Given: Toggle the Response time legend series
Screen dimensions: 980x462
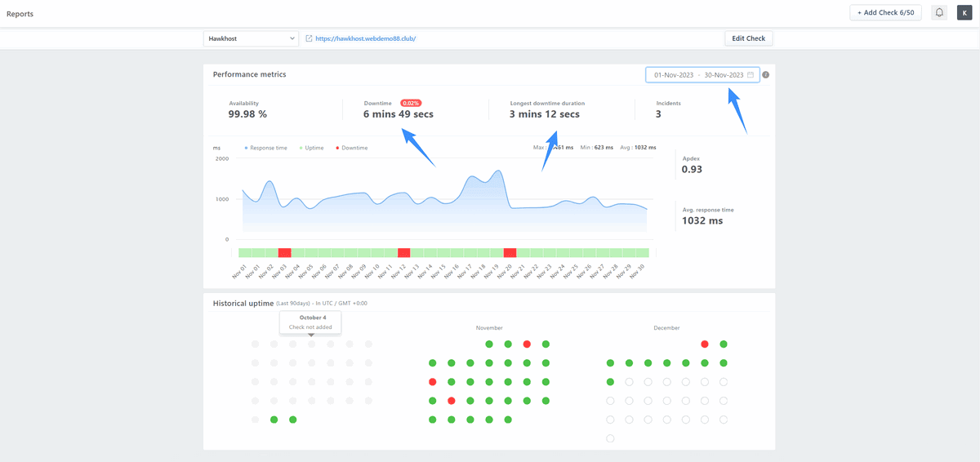Looking at the screenshot, I should click(x=265, y=148).
